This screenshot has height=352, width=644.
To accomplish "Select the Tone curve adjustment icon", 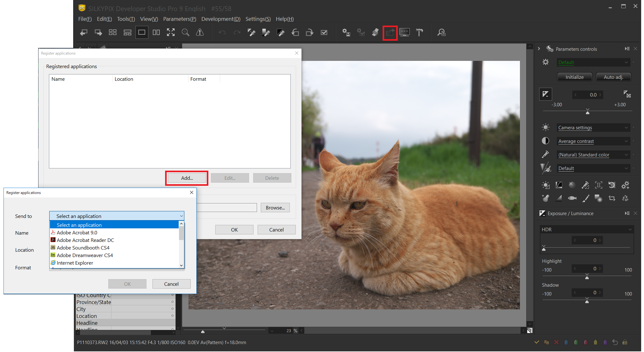I will pos(558,185).
